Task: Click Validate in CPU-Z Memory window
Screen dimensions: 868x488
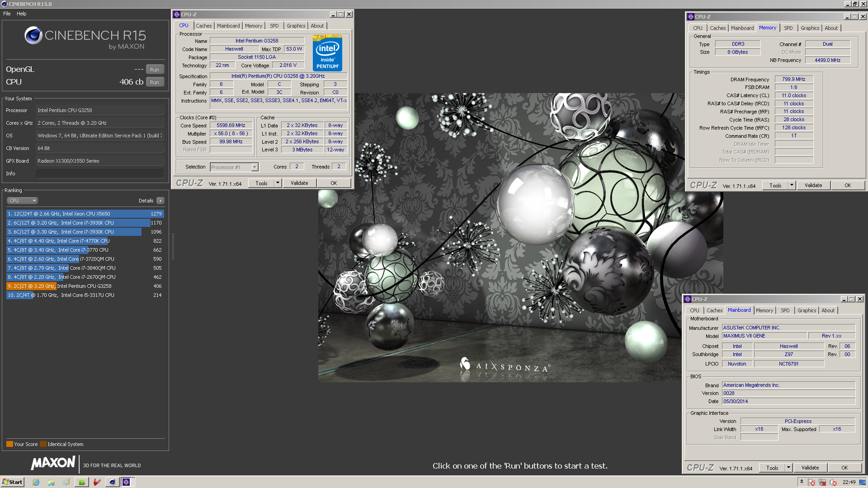Action: [x=813, y=185]
